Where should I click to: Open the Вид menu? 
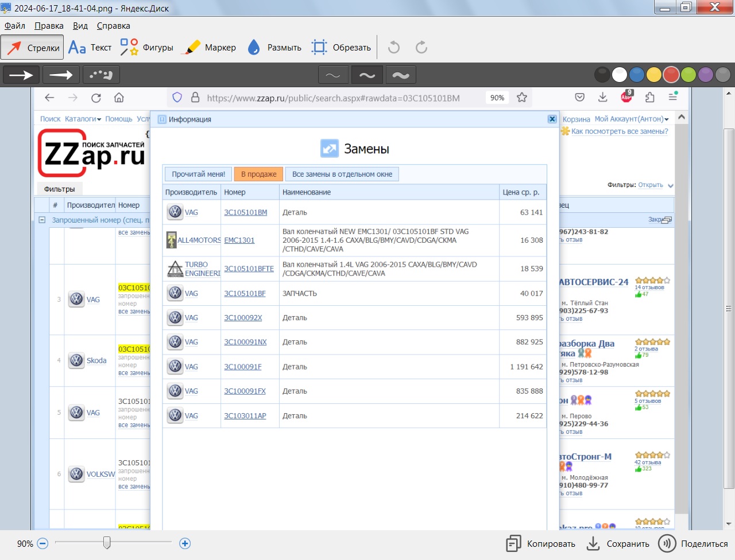tap(80, 26)
